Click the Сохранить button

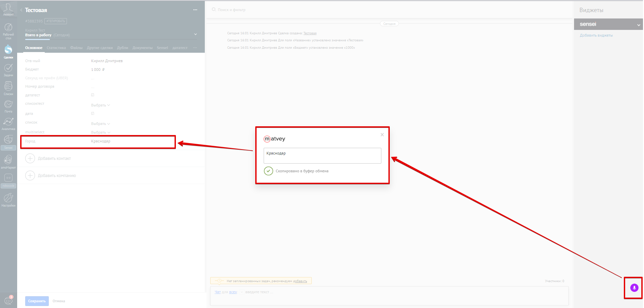37,301
